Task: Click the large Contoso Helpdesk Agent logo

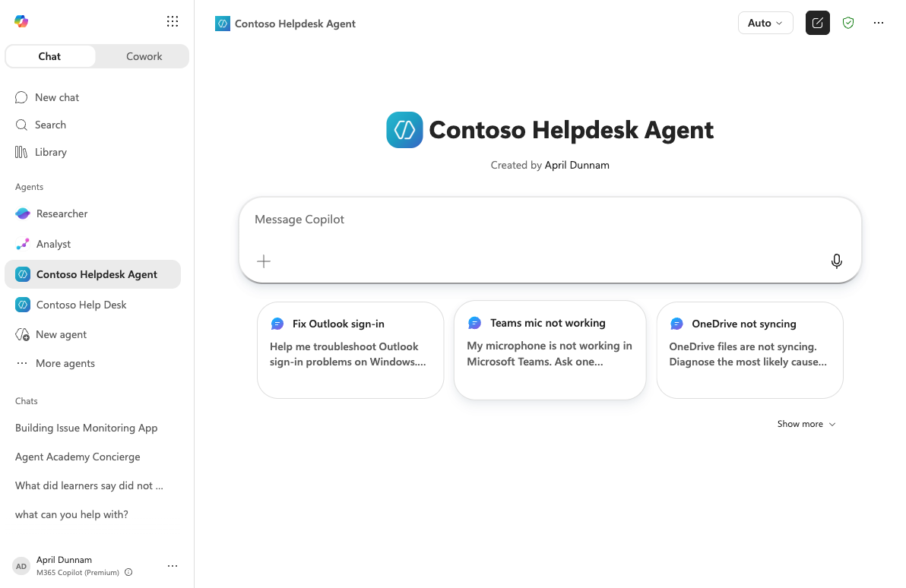Action: (x=404, y=130)
